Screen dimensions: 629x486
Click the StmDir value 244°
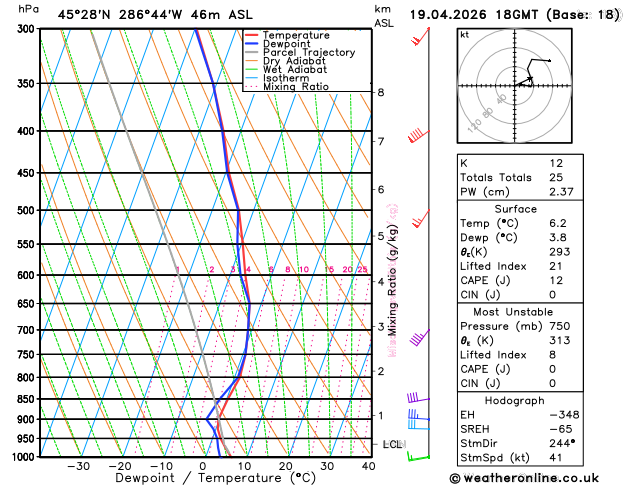(562, 443)
